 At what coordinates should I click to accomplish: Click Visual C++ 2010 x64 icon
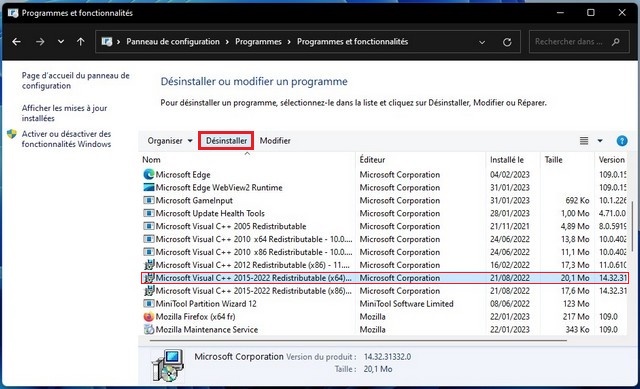pyautogui.click(x=149, y=239)
